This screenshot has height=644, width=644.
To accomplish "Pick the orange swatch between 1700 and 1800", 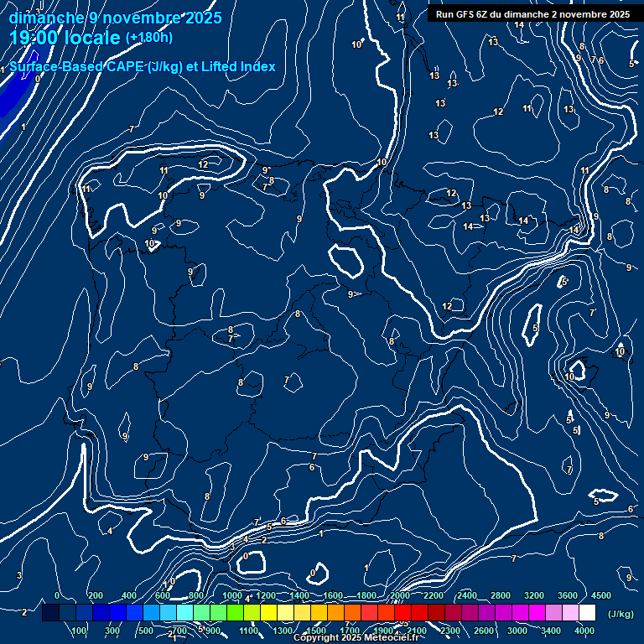I will tap(353, 612).
